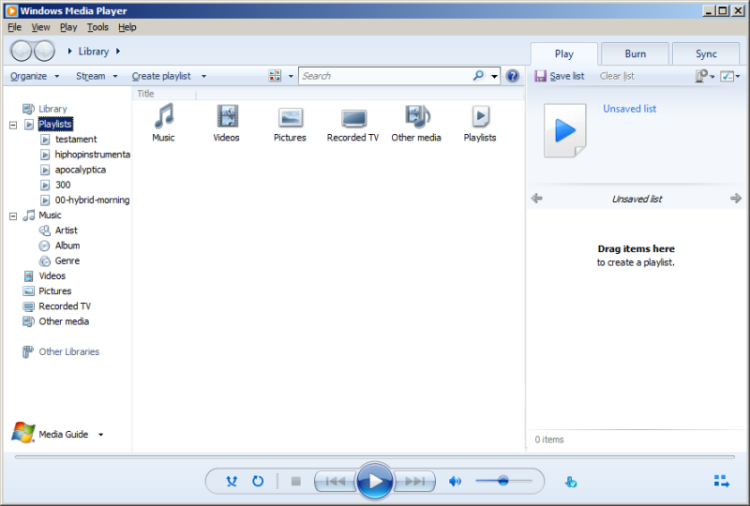Open the Tools menu
The width and height of the screenshot is (750, 506).
point(98,27)
